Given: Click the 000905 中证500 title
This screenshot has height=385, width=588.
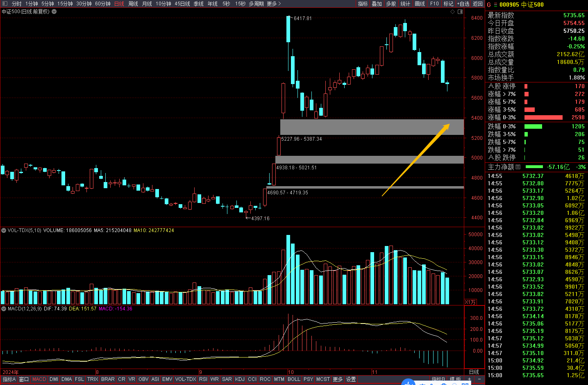Looking at the screenshot, I should tap(522, 5).
